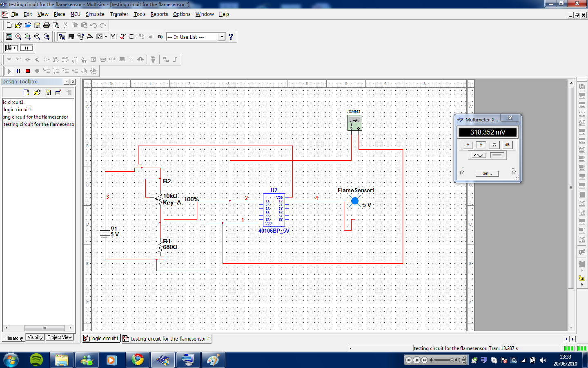Open the File menu

pos(15,14)
